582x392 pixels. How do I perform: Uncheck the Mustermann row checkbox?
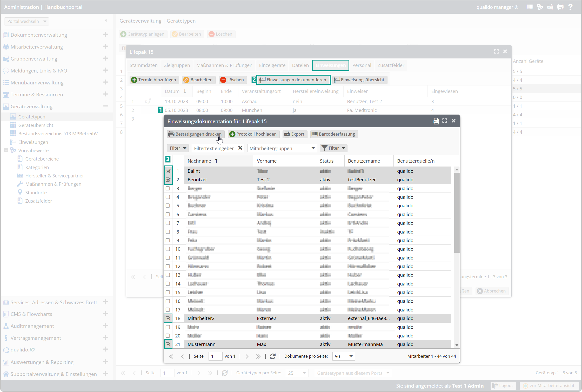click(x=168, y=344)
